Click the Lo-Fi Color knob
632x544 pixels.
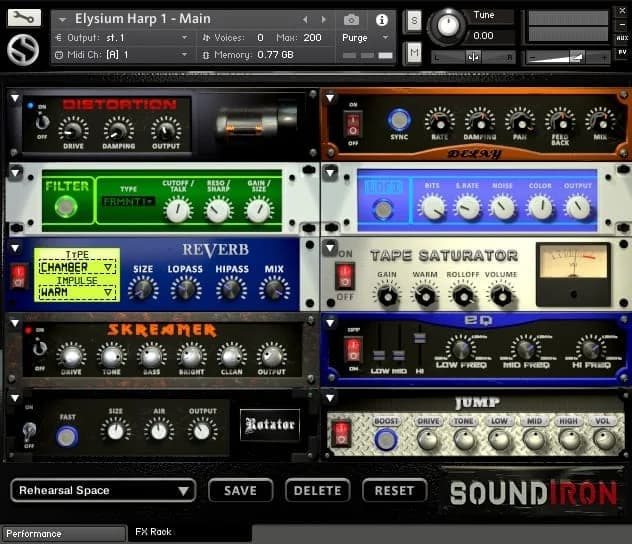[x=540, y=208]
